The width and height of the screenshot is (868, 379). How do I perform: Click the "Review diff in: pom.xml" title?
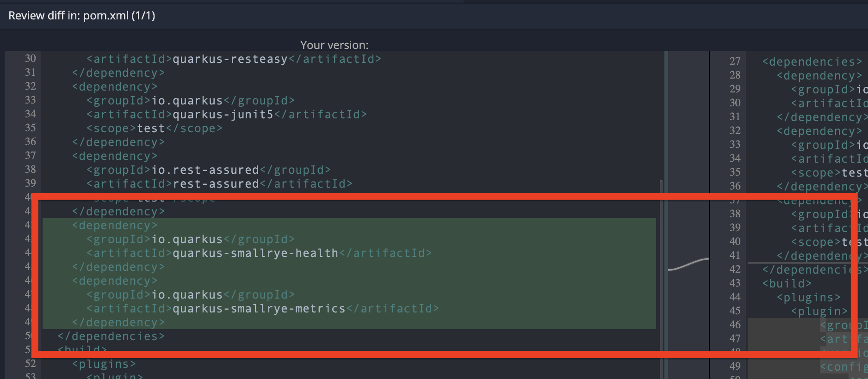82,16
